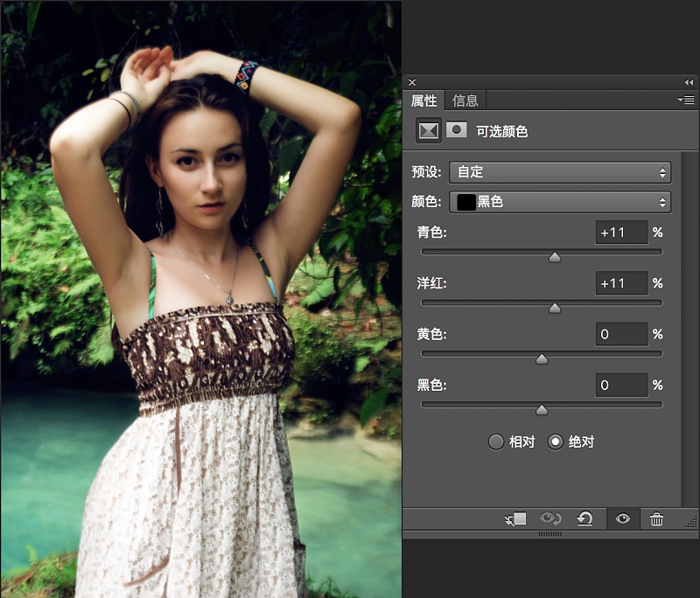
Task: Switch to the 属性 tab
Action: (x=423, y=101)
